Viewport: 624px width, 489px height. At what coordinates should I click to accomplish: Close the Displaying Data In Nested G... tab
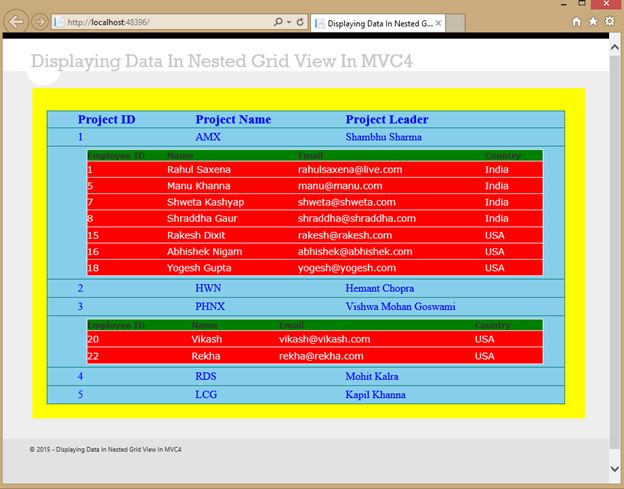(x=438, y=23)
